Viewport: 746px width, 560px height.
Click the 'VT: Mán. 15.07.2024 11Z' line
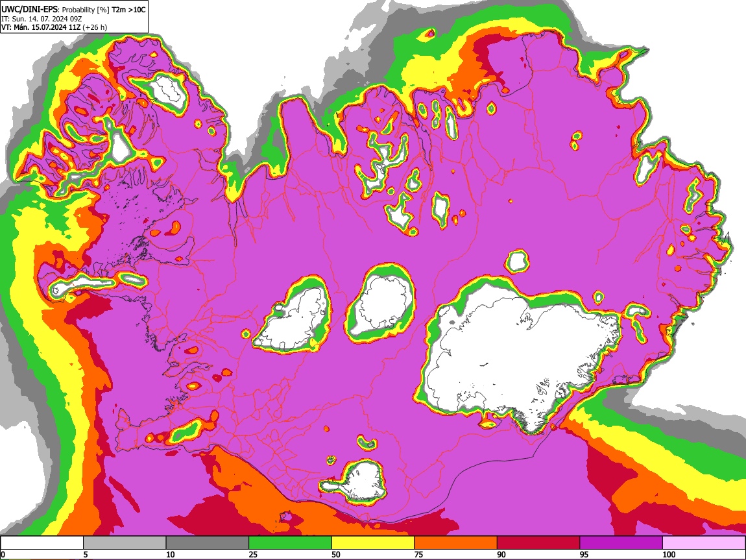click(41, 27)
